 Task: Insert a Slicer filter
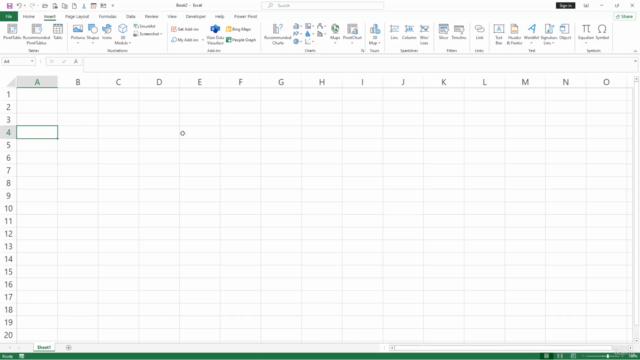click(x=444, y=32)
